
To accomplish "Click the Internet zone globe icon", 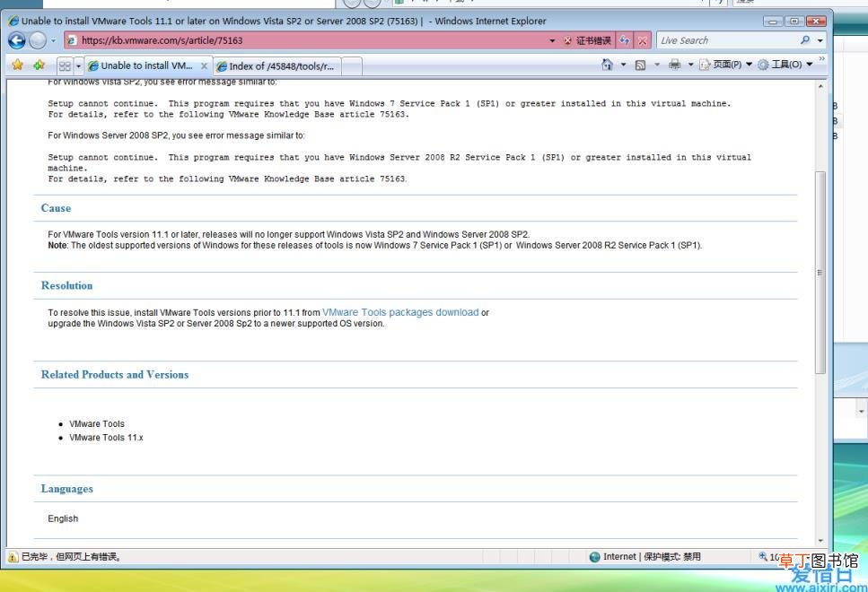I will 595,557.
